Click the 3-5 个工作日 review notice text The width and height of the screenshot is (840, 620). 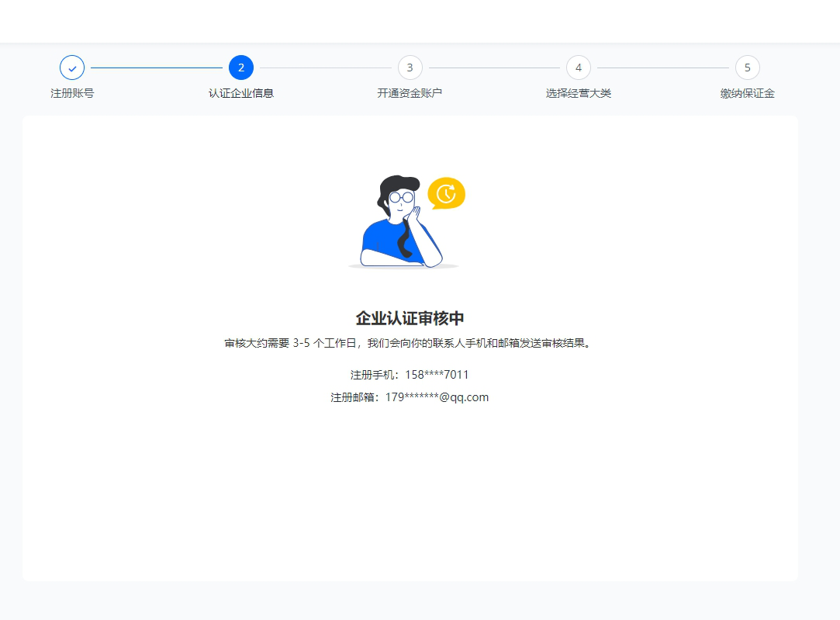click(x=410, y=343)
